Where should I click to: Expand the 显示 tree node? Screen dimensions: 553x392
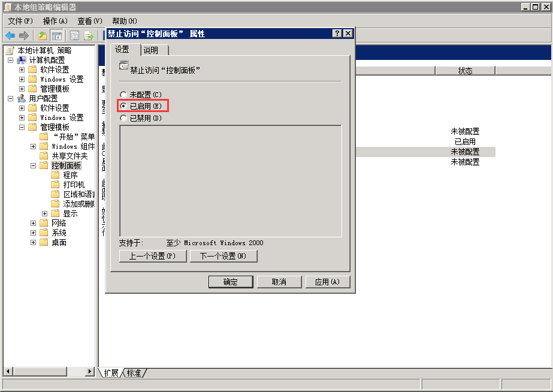point(45,213)
